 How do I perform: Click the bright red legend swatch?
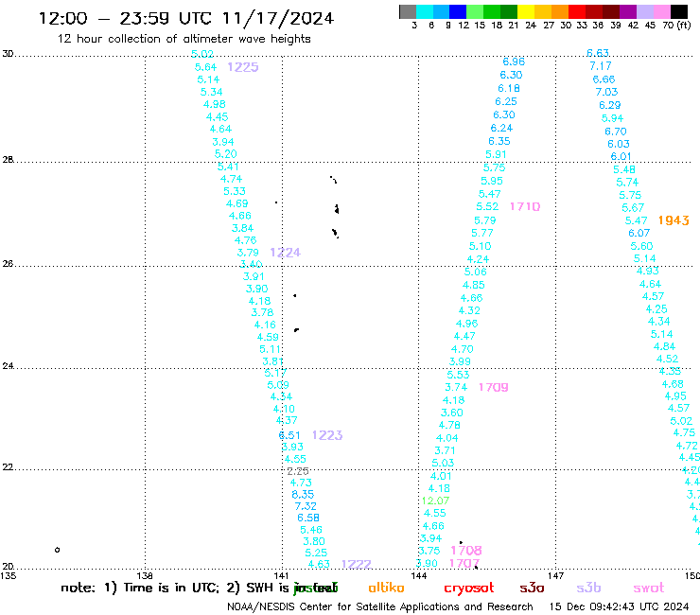[x=577, y=11]
